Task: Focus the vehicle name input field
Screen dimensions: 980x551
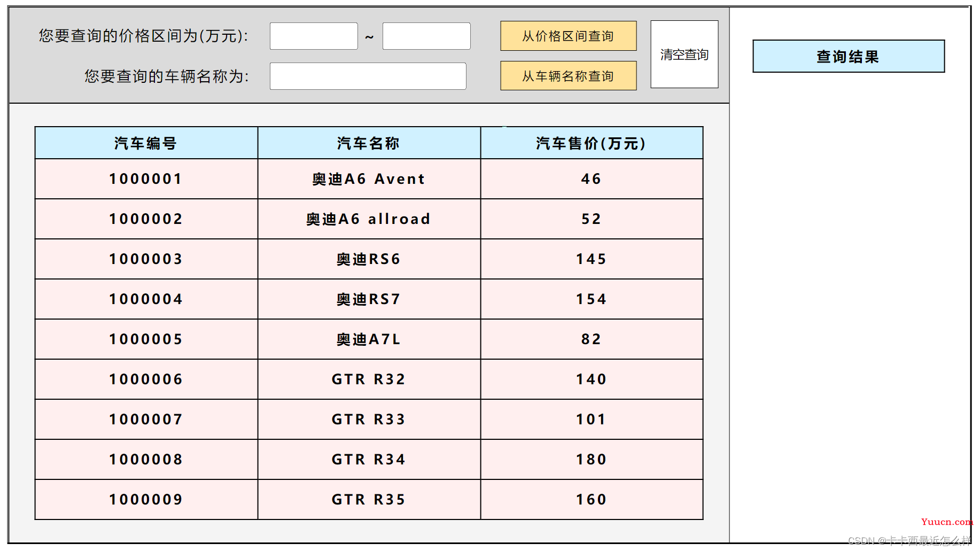Action: tap(368, 76)
